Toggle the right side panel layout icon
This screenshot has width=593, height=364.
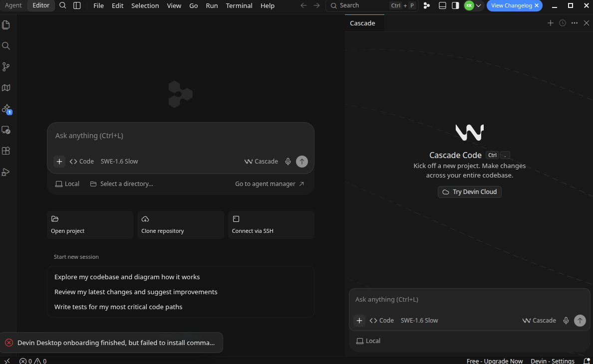pos(455,5)
